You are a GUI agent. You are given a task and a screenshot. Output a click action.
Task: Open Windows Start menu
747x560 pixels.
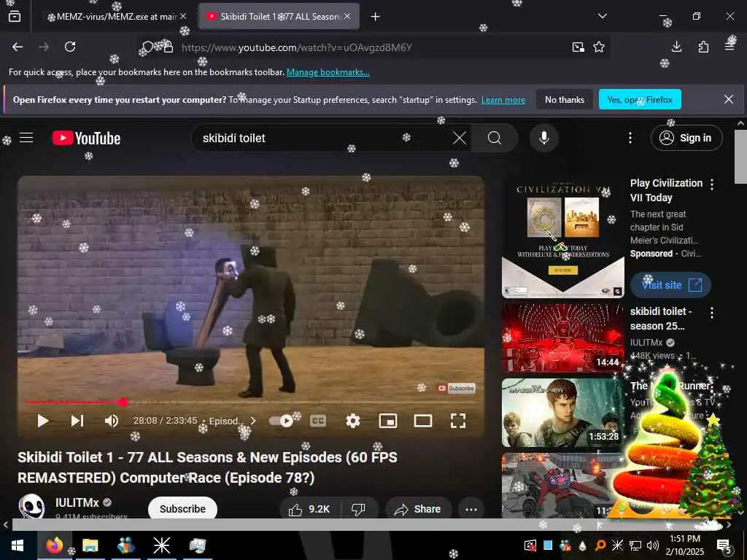pyautogui.click(x=18, y=545)
